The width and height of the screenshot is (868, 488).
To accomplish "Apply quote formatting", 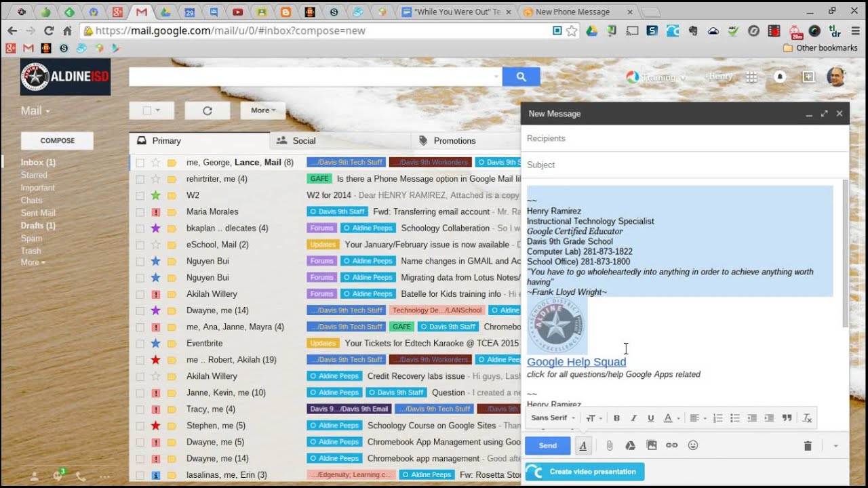I will pos(787,418).
